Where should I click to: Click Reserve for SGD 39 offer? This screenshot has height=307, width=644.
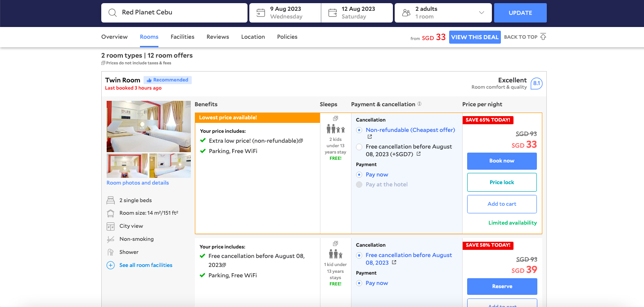tap(502, 286)
